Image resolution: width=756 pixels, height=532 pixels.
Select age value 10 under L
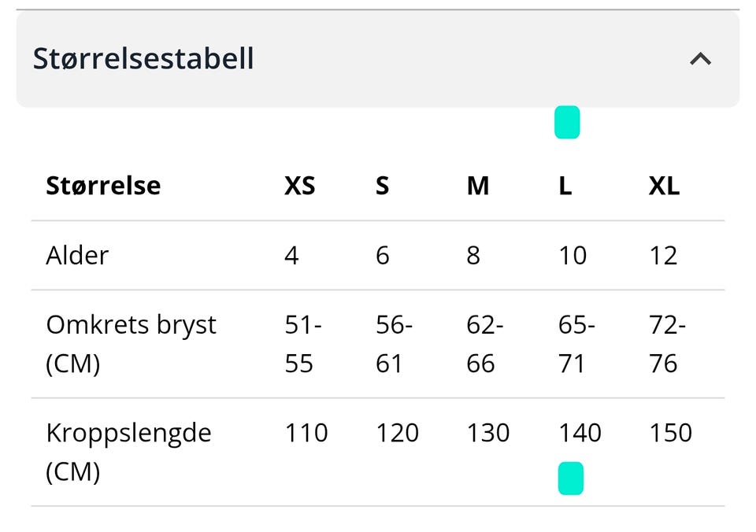(x=573, y=255)
